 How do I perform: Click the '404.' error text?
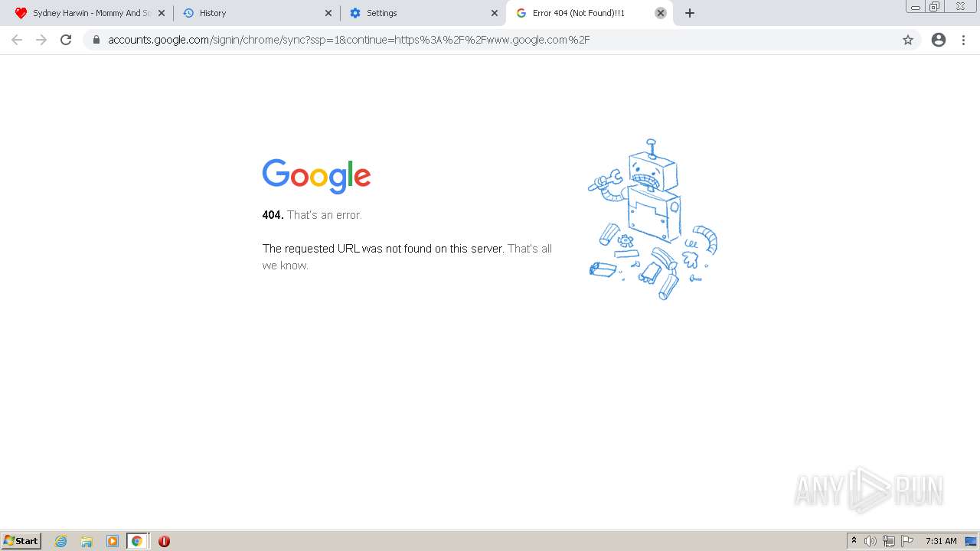point(273,215)
